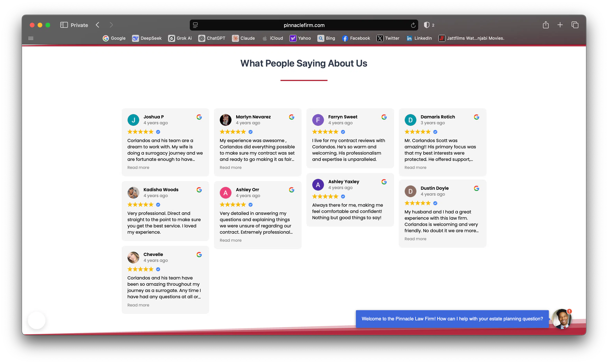The image size is (608, 364).
Task: Click the pinnaclefirm.com address bar
Action: [304, 25]
